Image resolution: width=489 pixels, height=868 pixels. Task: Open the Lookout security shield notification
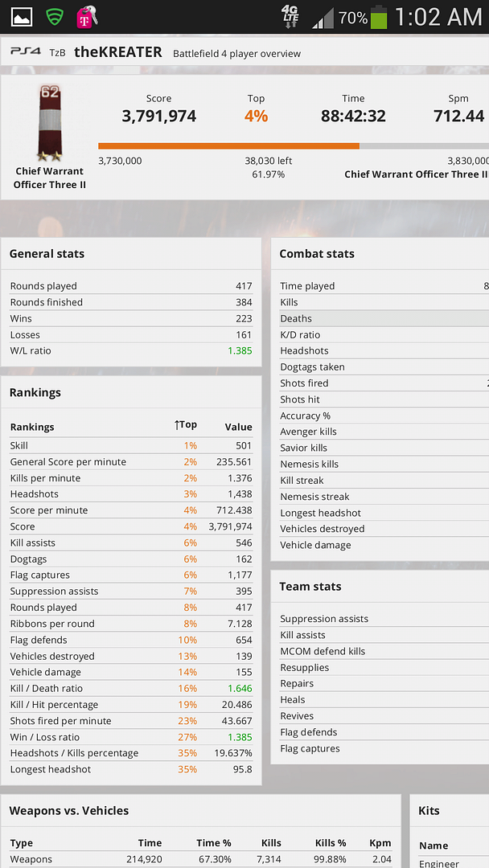(x=54, y=16)
